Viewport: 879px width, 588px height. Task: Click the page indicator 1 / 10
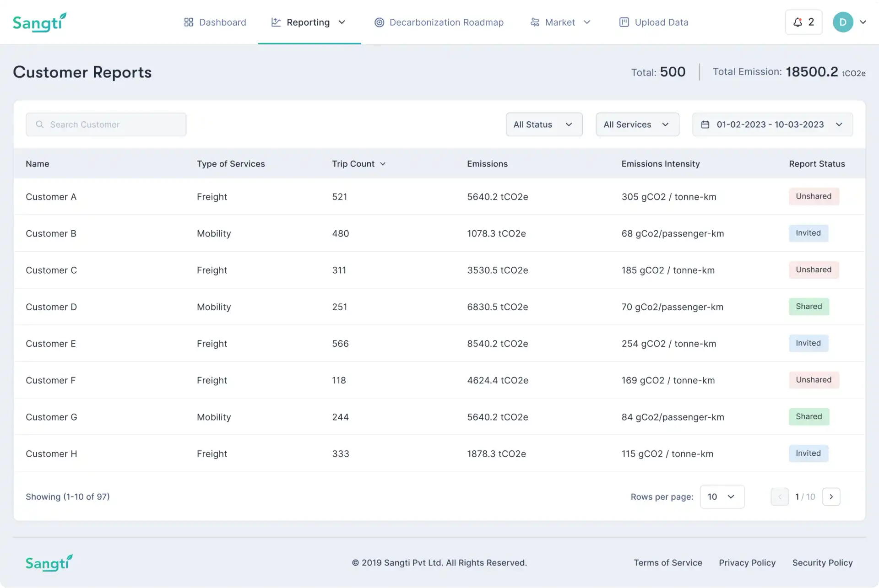[x=805, y=497]
